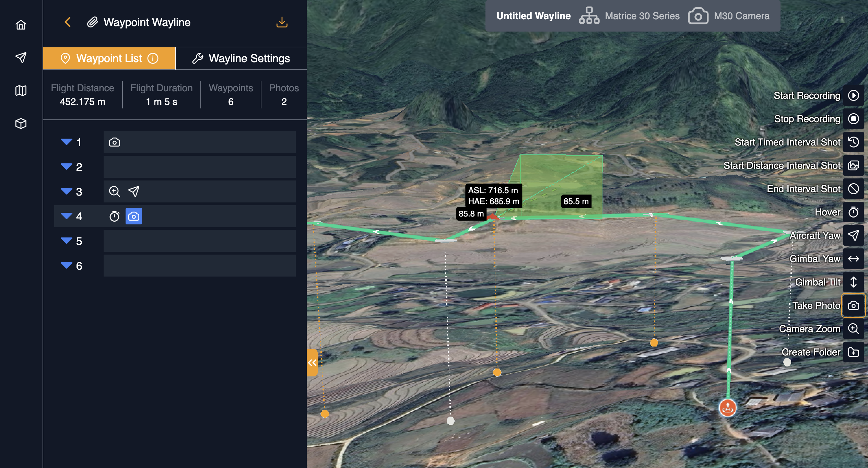
Task: Go back using the orange chevron
Action: tap(68, 22)
